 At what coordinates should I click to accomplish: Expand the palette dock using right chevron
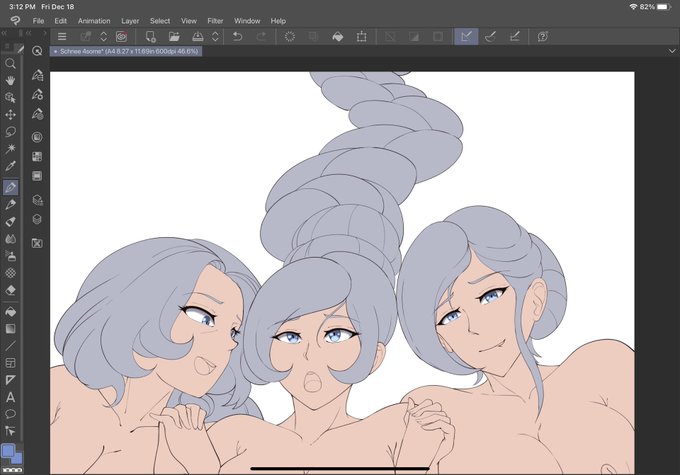(44, 33)
